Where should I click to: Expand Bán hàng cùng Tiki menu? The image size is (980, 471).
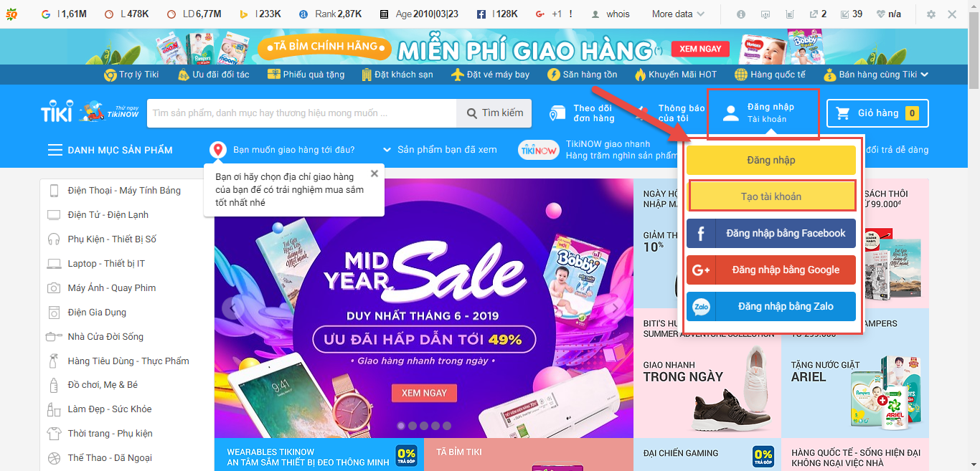pos(876,75)
